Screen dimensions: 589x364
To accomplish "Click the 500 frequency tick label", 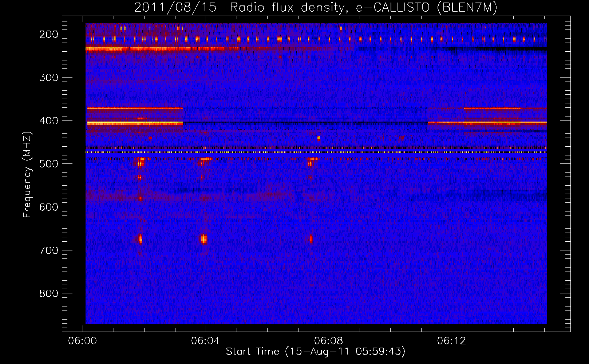I will pos(49,164).
